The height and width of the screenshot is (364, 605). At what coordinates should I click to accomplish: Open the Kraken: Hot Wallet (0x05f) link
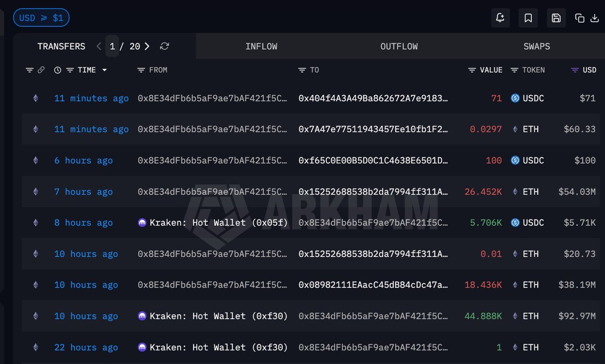pos(218,223)
